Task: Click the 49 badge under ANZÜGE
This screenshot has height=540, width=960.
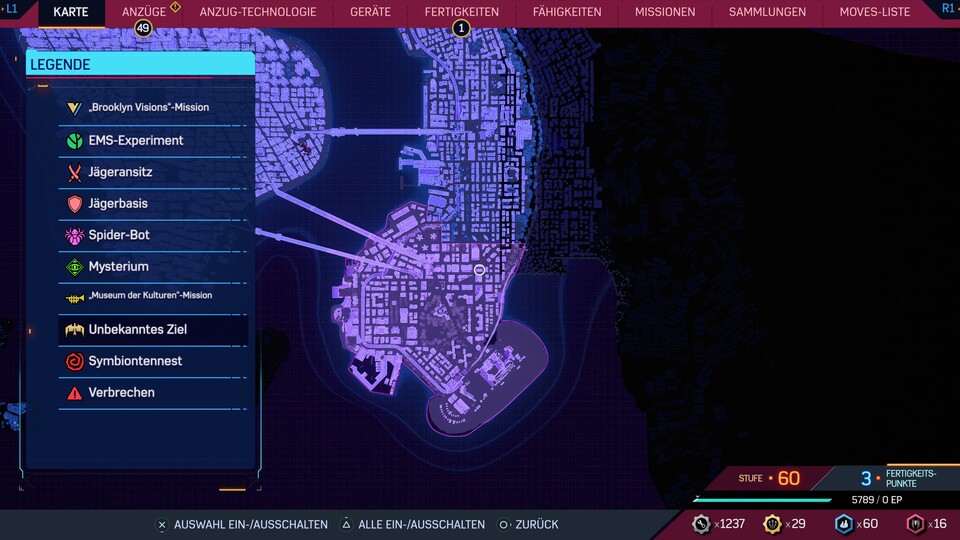Action: point(143,28)
